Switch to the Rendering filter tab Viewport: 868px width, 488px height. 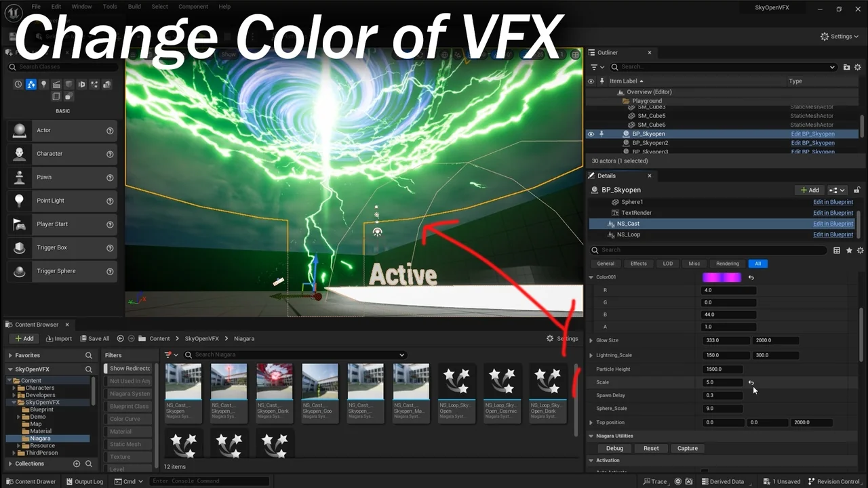point(728,264)
